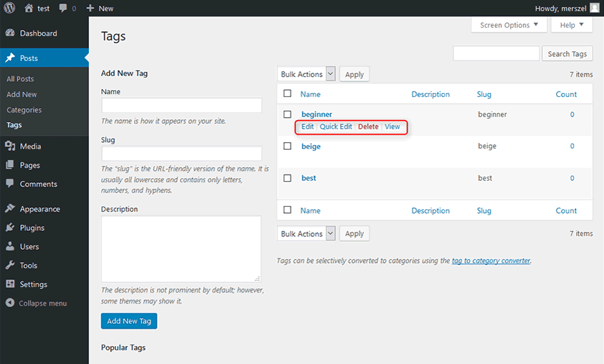Click the Add New Tag button
The width and height of the screenshot is (604, 364).
coord(129,321)
